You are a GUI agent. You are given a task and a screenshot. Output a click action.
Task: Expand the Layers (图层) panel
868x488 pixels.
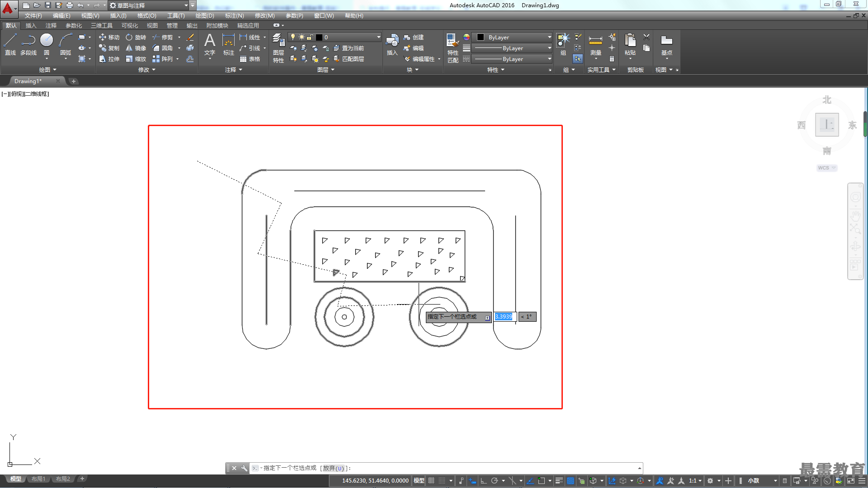point(325,70)
